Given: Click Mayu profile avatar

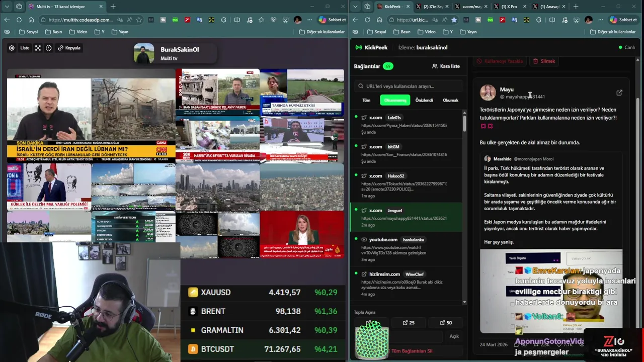Looking at the screenshot, I should tap(488, 93).
